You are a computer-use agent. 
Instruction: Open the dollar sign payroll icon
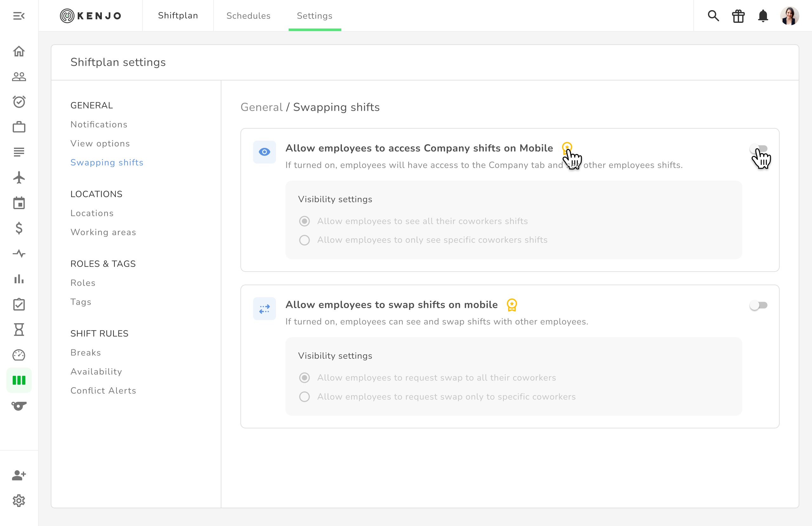click(19, 228)
